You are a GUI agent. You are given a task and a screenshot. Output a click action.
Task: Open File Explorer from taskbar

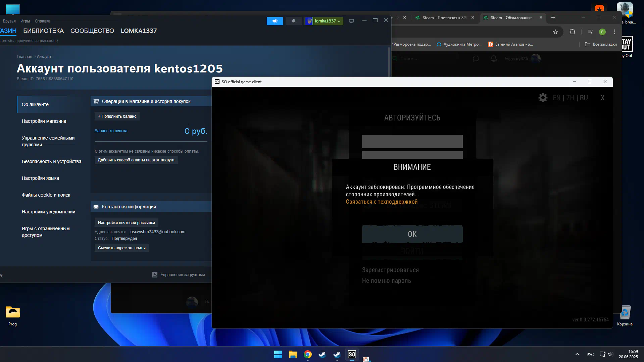point(293,355)
